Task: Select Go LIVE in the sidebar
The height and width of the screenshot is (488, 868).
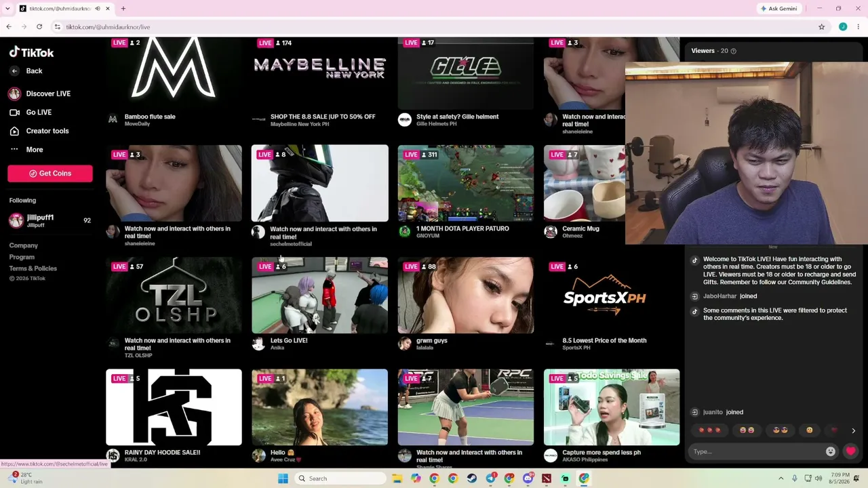Action: click(x=31, y=113)
